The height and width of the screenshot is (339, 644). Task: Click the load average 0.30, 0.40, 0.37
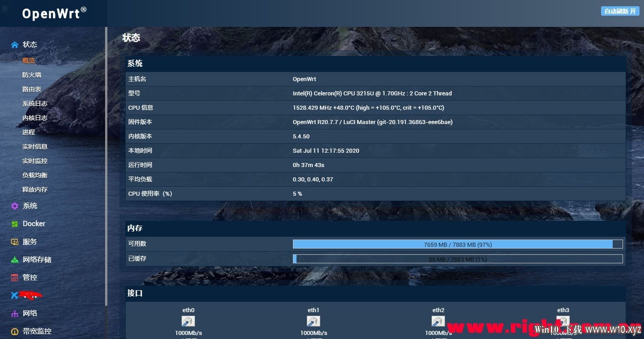(x=313, y=179)
